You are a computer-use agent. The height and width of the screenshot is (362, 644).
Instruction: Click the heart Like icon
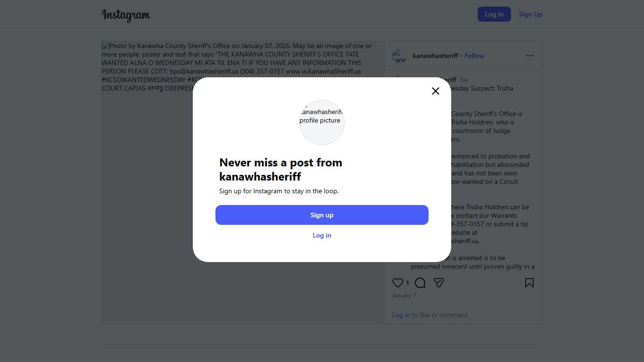tap(398, 283)
